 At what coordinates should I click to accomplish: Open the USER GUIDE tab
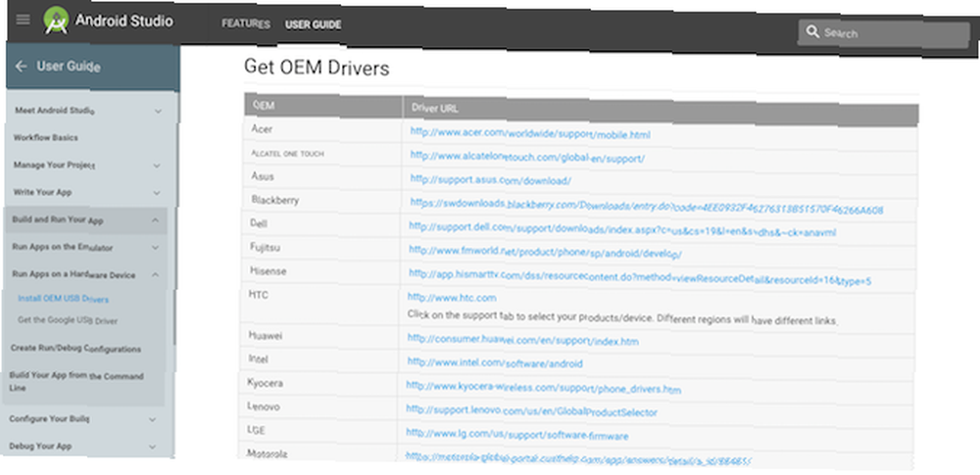tap(314, 24)
